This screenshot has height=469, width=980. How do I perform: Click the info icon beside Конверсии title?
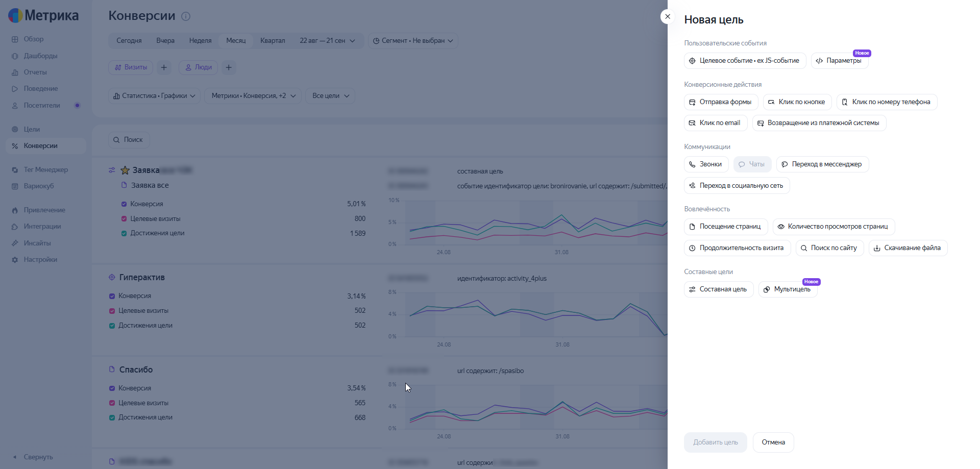click(186, 16)
